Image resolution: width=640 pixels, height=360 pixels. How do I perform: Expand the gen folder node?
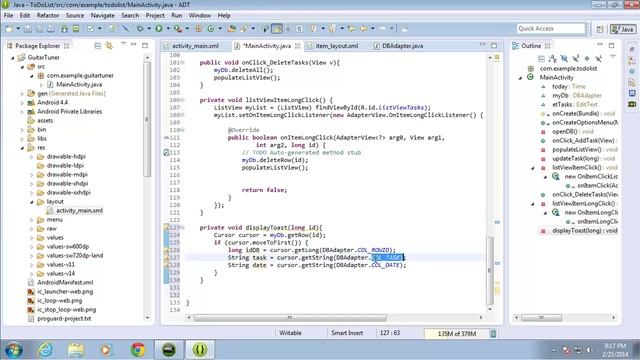coord(22,93)
